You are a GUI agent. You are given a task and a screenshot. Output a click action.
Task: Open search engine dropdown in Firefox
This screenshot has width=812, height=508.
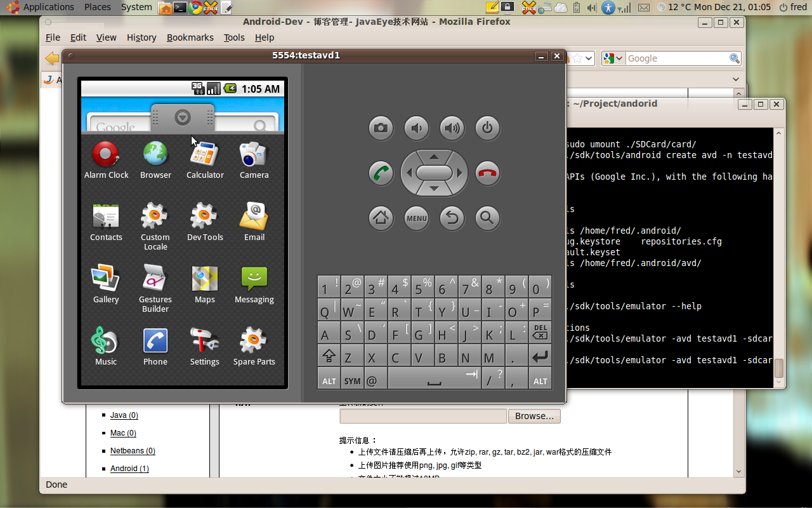(613, 58)
